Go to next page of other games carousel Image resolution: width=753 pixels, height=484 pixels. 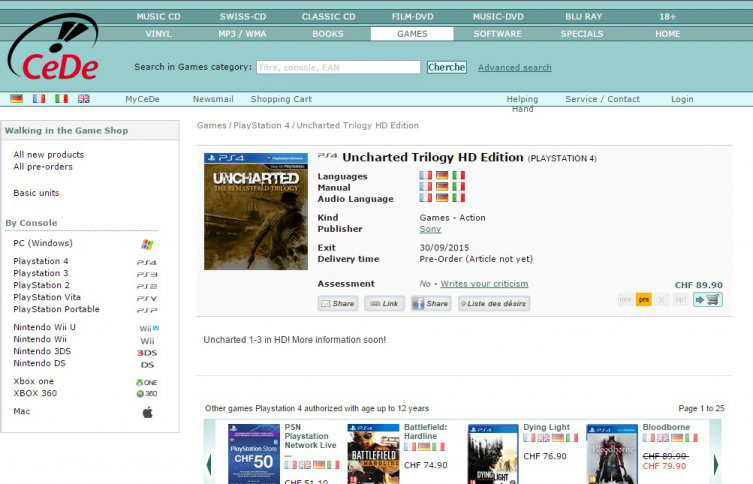tap(716, 464)
